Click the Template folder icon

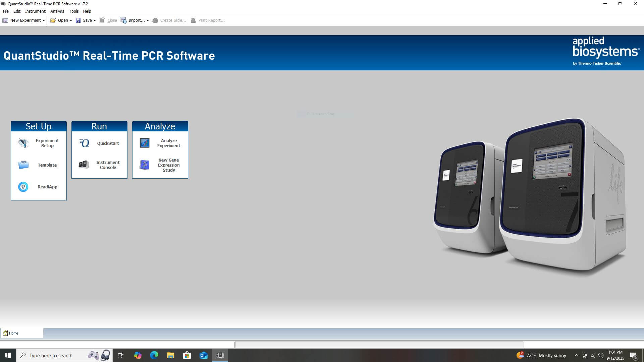[23, 165]
